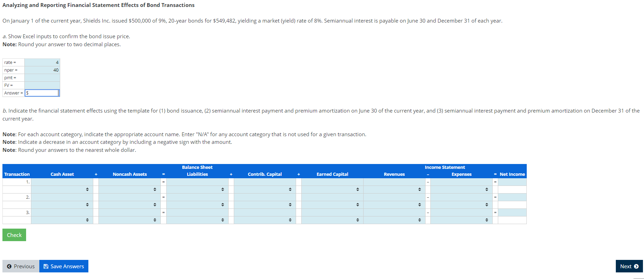Click the 'Transaction' column header
The image size is (644, 279).
tap(17, 174)
